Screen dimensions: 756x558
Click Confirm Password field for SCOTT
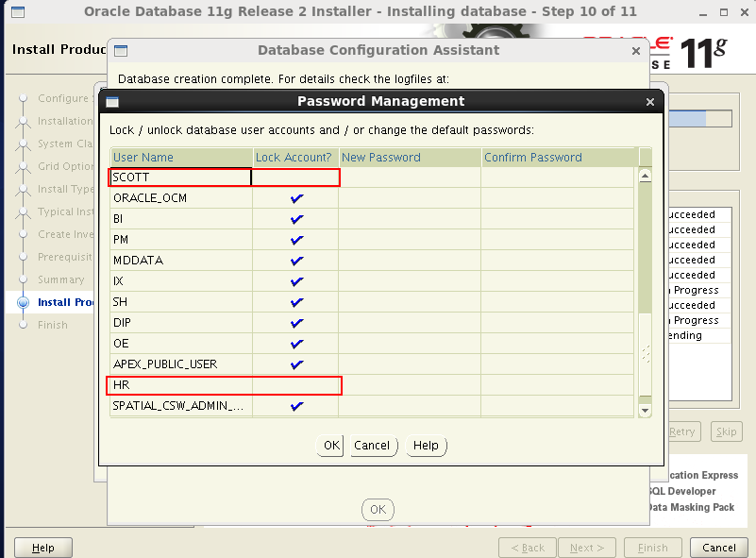558,178
